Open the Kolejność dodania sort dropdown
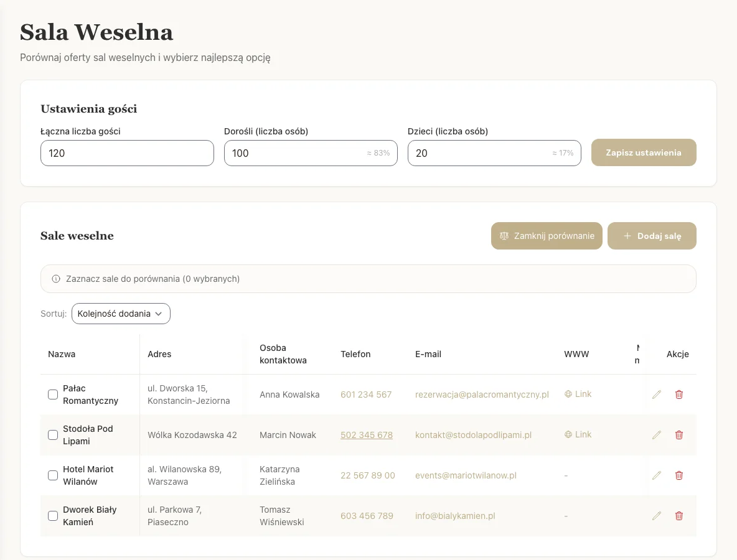Image resolution: width=737 pixels, height=560 pixels. pyautogui.click(x=121, y=314)
